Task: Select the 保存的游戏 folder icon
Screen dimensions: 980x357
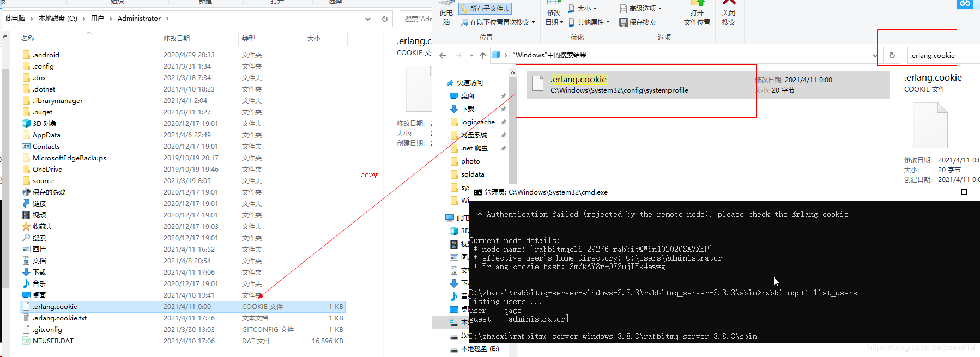Action: coord(26,192)
